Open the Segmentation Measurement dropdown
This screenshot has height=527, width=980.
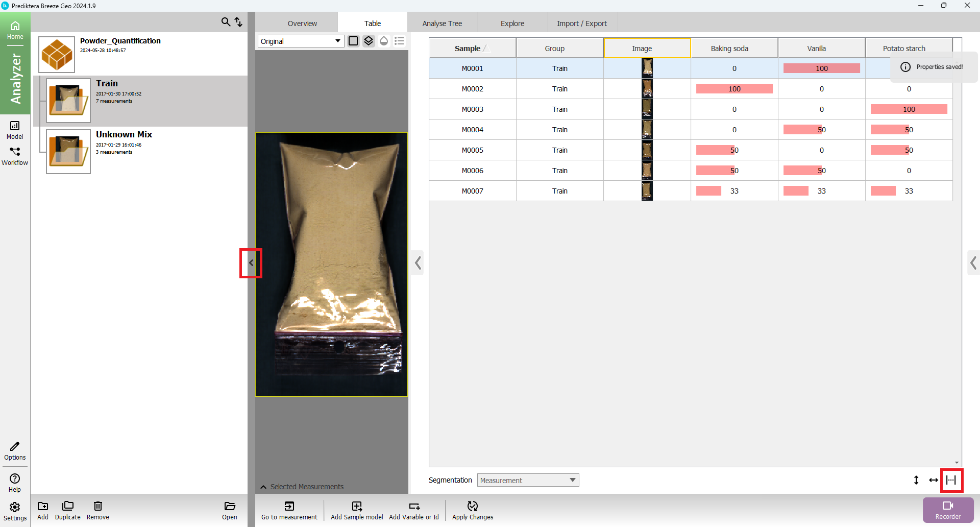click(x=528, y=480)
